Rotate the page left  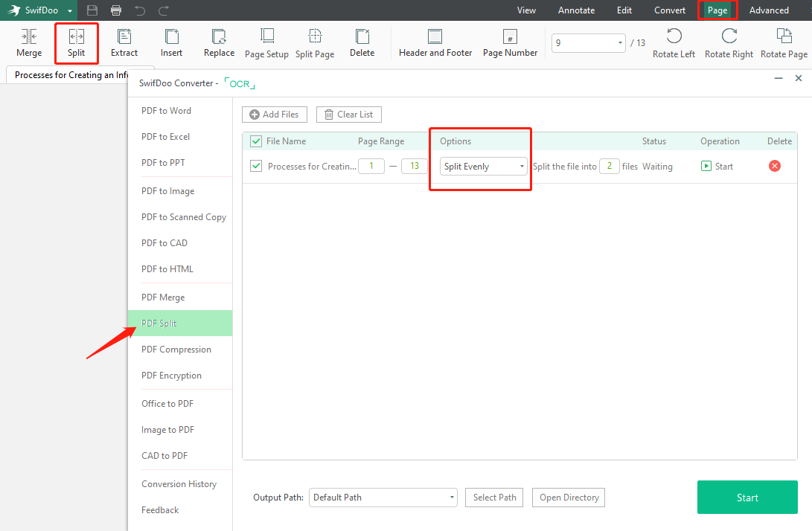tap(674, 43)
